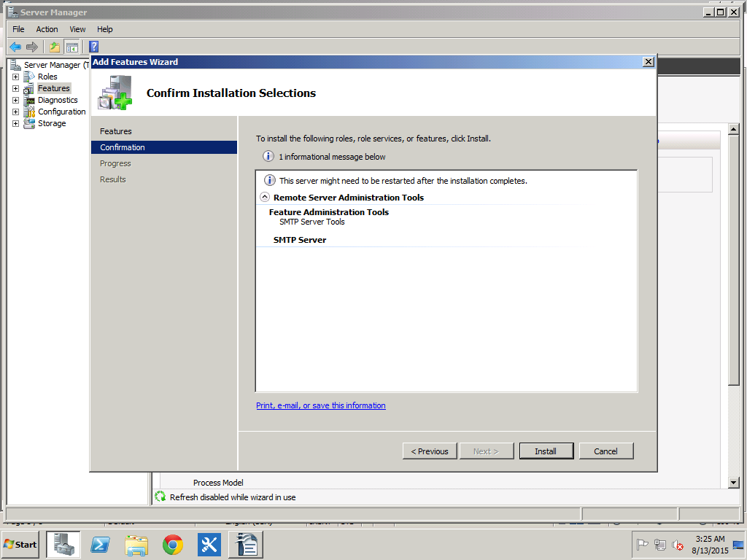747x560 pixels.
Task: Click the Process Model text in background
Action: tap(218, 483)
